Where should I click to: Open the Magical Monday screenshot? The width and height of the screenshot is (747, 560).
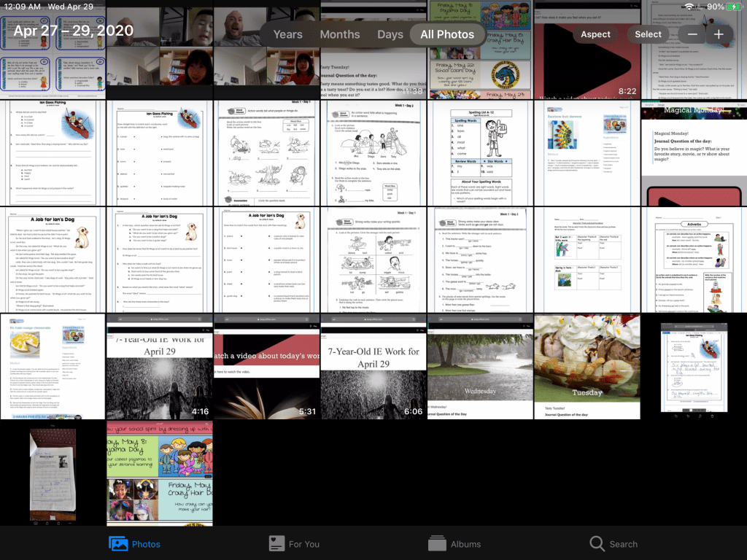coord(694,153)
